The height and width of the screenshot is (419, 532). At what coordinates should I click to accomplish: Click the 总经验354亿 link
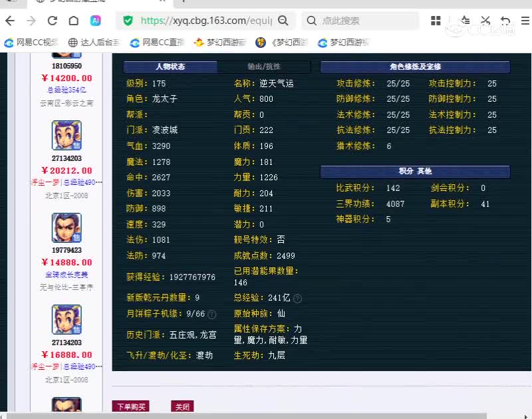pos(66,90)
